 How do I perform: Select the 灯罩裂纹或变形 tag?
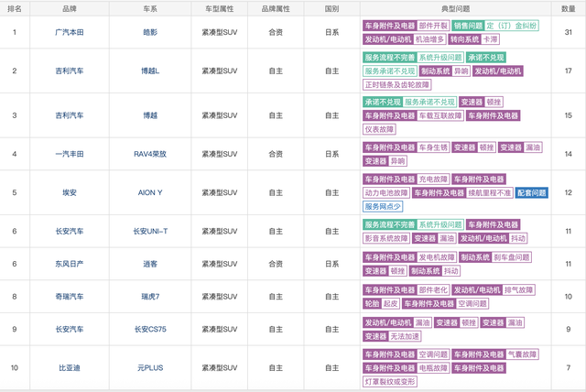396,381
